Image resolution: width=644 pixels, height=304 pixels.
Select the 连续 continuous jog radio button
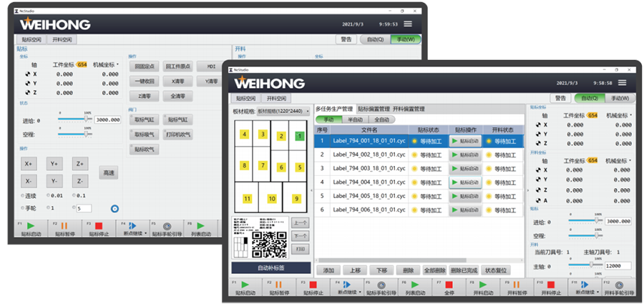tap(23, 195)
